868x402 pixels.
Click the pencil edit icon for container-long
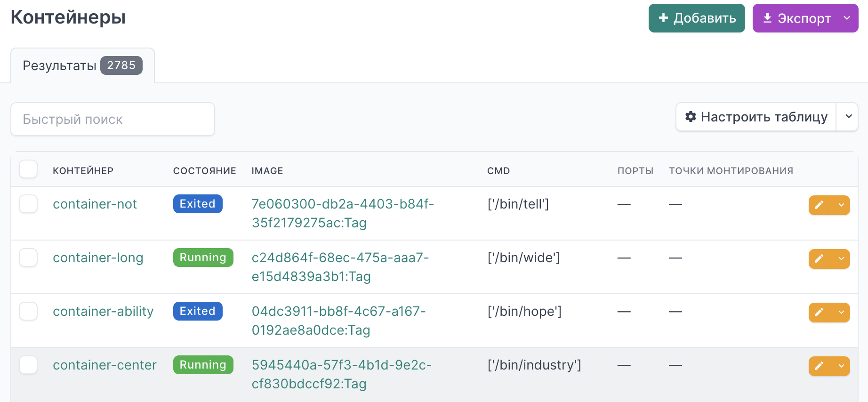click(820, 258)
